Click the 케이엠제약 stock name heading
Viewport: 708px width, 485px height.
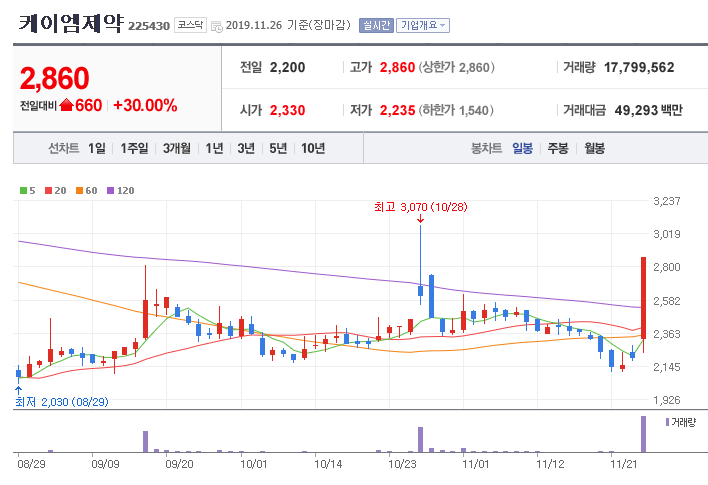(70, 23)
